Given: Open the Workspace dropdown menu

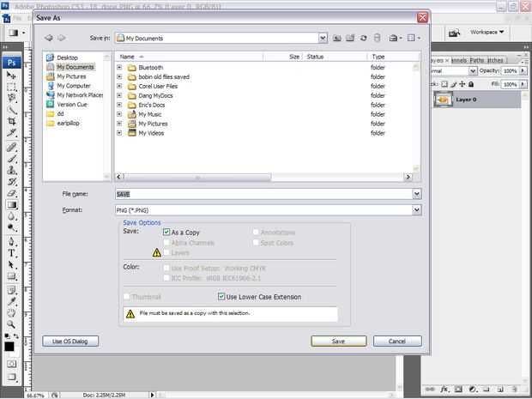Looking at the screenshot, I should pyautogui.click(x=487, y=32).
